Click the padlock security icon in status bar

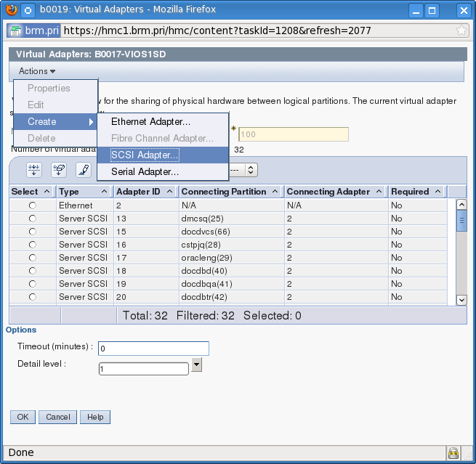pos(453,452)
